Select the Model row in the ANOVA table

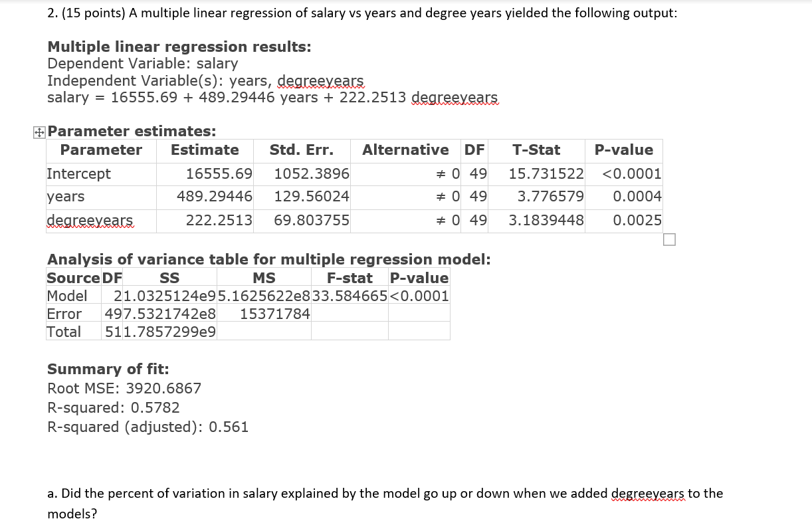66,296
